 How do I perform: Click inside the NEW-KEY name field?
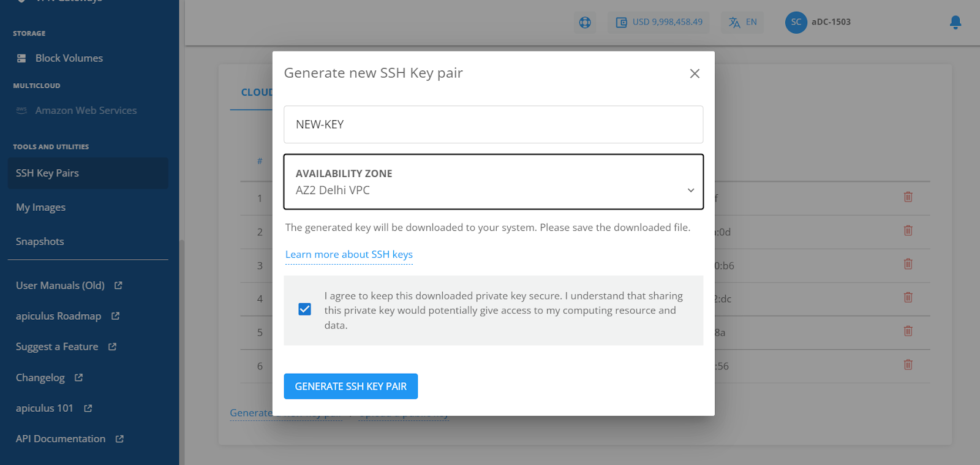[x=493, y=124]
